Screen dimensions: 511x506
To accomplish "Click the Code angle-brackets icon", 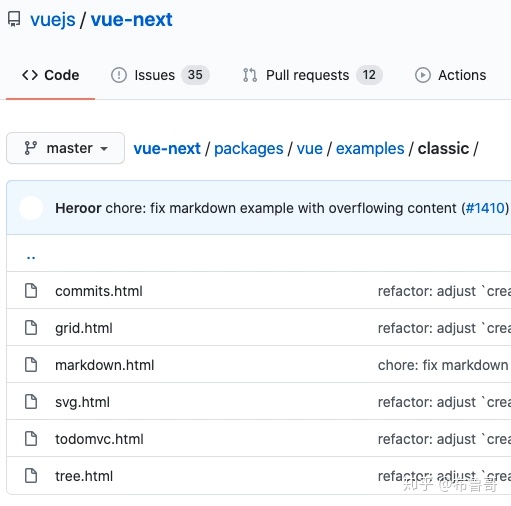I will coord(30,75).
